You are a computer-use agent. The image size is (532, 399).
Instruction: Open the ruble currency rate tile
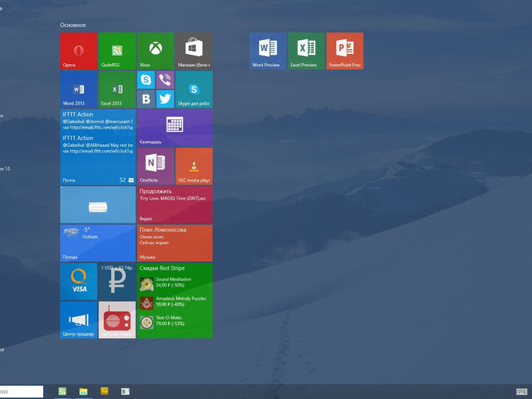click(x=117, y=281)
